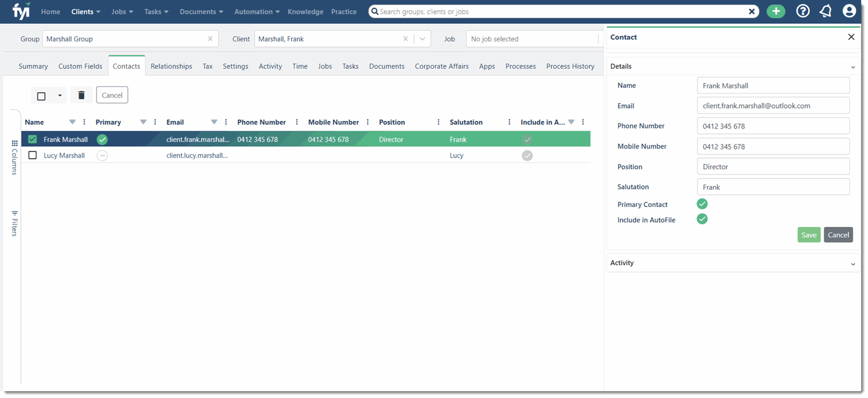868x398 pixels.
Task: Expand the Activity section in Contact panel
Action: 853,264
